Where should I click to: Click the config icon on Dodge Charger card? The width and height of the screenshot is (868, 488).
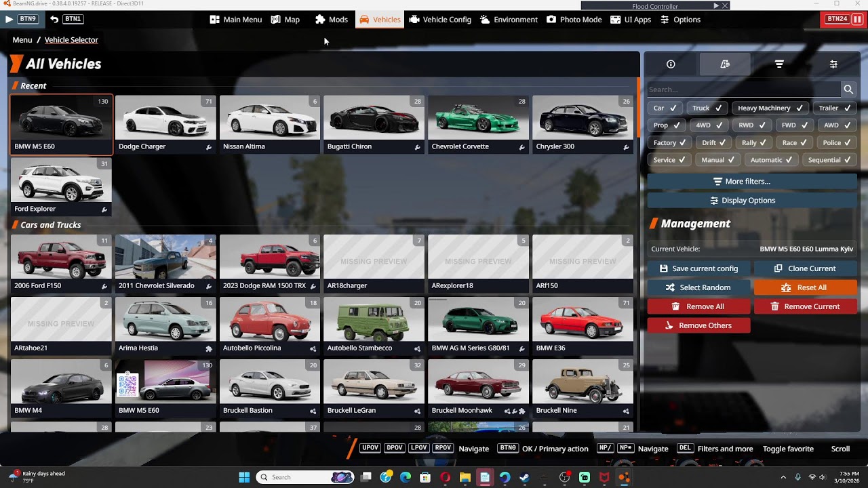(x=208, y=147)
